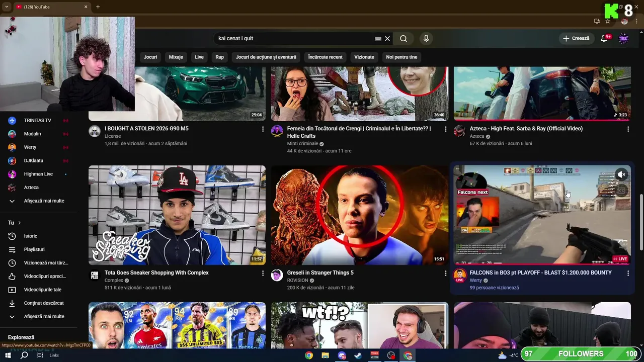The image size is (644, 362).
Task: Open Greseli in Stranger Things 5 title
Action: [x=320, y=273]
